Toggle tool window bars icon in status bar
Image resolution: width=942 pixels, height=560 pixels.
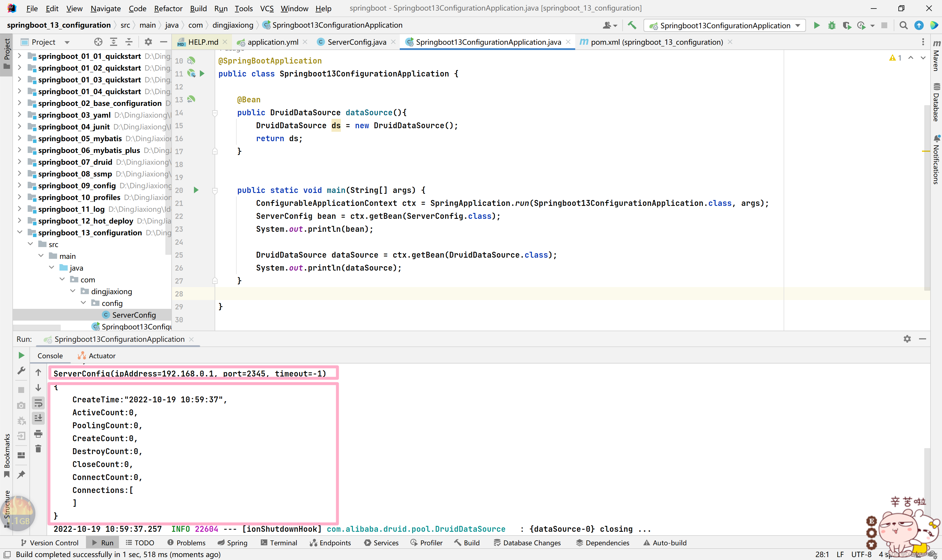pos(7,554)
